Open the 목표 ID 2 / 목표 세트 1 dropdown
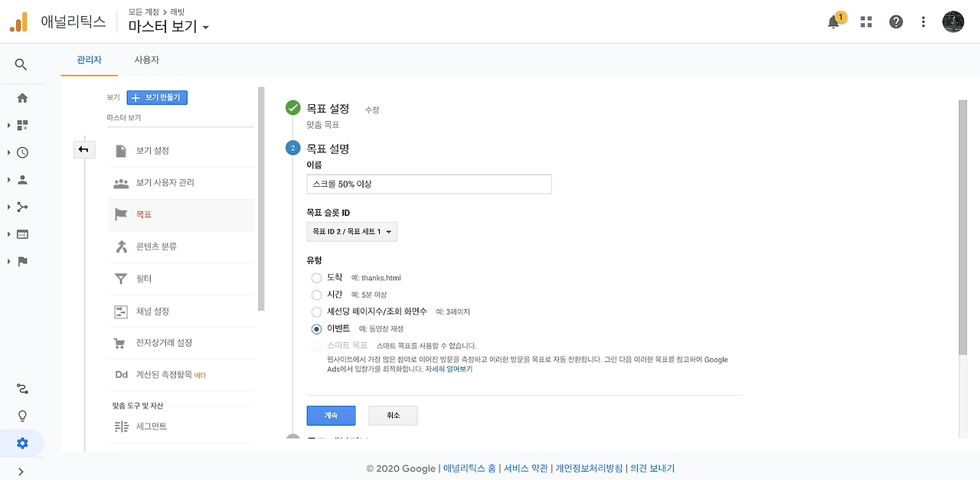 click(351, 231)
